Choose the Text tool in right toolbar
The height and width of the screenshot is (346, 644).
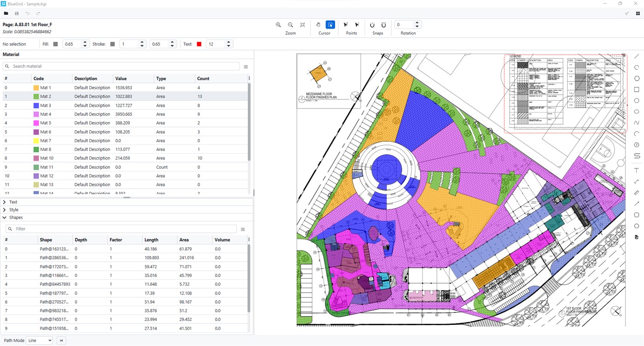click(637, 171)
